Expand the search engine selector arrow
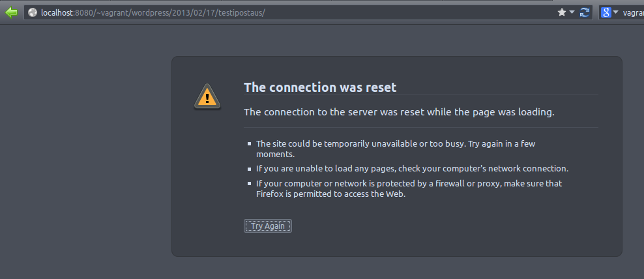 (615, 13)
